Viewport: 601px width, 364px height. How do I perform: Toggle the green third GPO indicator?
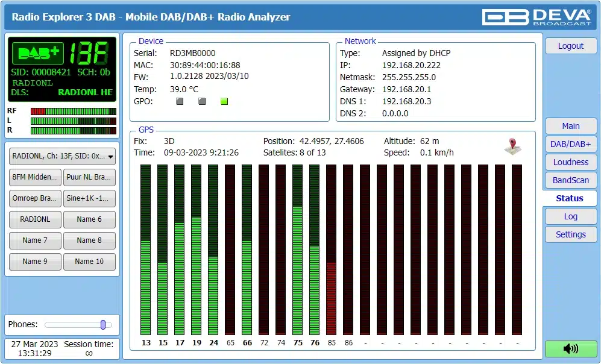(224, 101)
